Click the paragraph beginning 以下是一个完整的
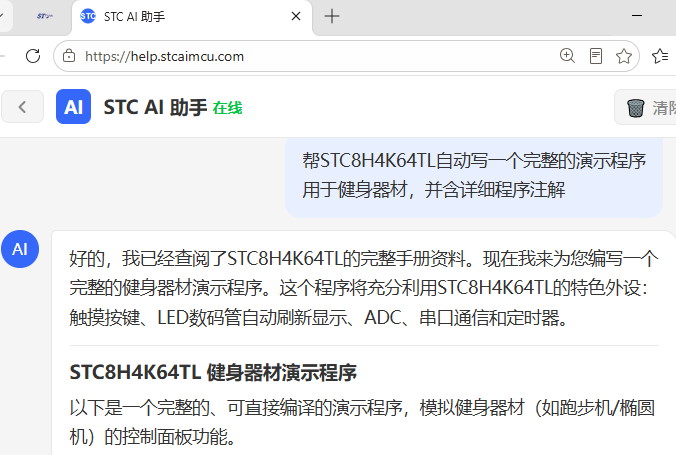The width and height of the screenshot is (676, 455). click(362, 422)
